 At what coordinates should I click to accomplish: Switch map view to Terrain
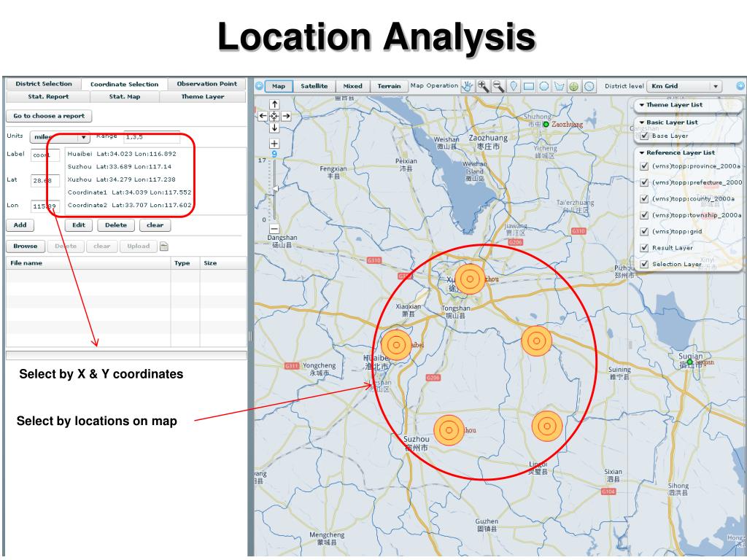(x=389, y=86)
